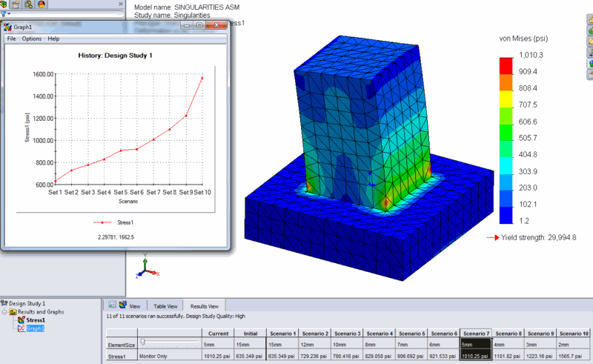Switch to the Table View tab
Screen dimensions: 593x364
165,305
